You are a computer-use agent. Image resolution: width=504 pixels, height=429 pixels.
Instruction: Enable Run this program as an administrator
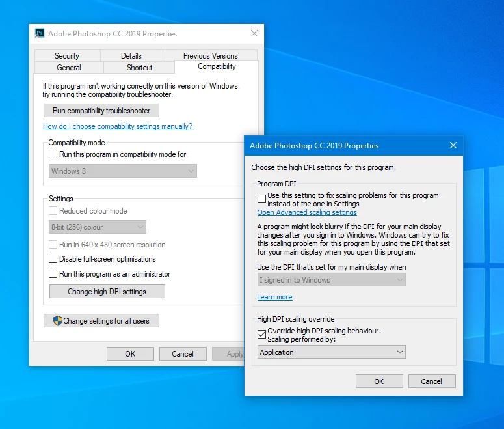53,274
